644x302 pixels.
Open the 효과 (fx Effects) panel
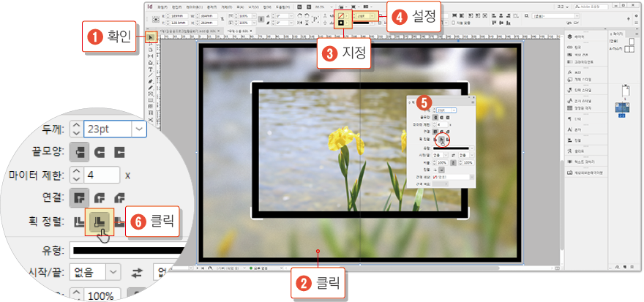[x=576, y=72]
